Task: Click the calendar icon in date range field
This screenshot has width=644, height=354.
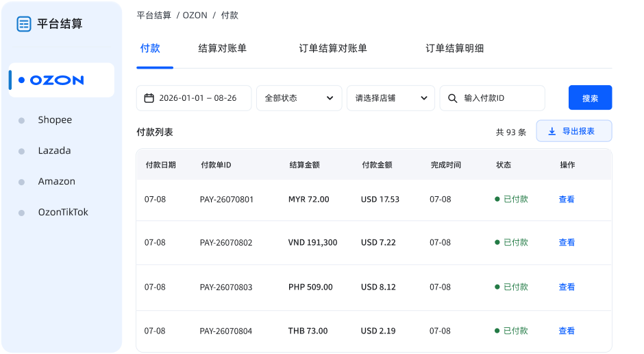Action: [x=149, y=98]
